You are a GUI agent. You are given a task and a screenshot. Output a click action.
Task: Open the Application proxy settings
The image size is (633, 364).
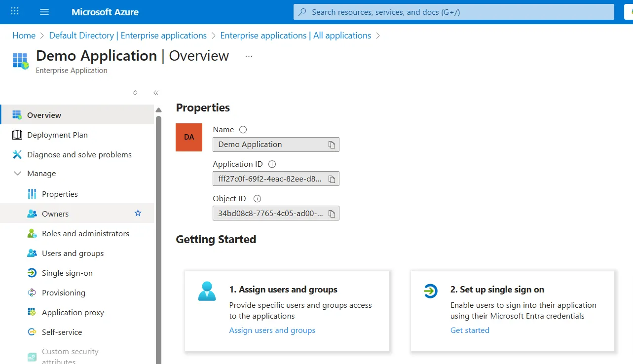pos(73,312)
